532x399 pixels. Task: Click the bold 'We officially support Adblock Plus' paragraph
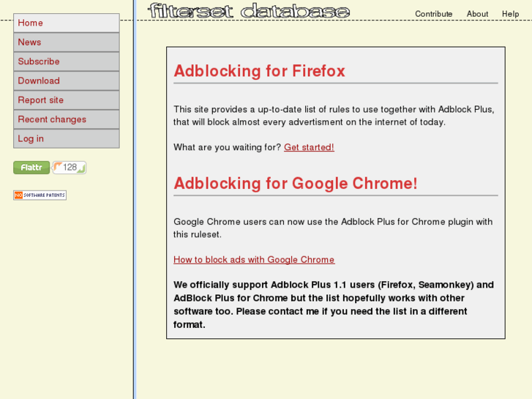(334, 305)
